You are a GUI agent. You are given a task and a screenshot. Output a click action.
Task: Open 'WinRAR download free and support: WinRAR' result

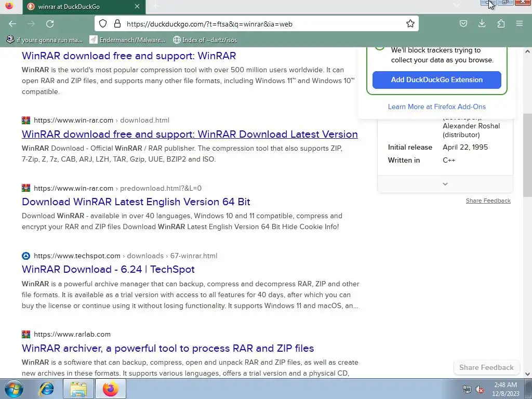[x=129, y=56]
